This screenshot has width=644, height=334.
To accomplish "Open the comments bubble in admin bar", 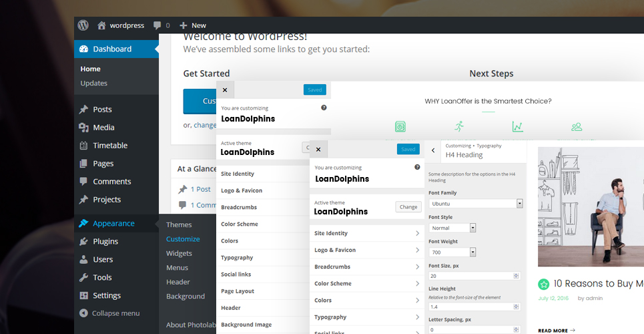I will coord(157,25).
